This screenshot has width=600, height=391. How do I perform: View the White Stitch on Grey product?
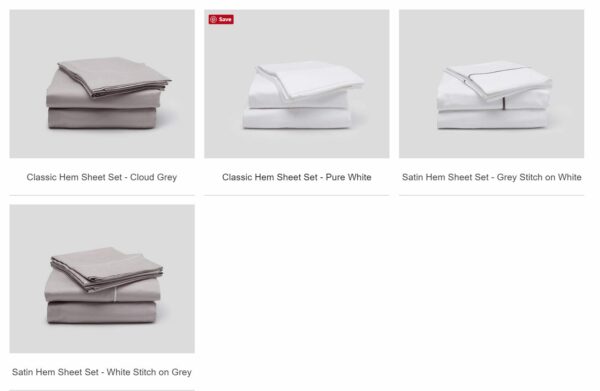102,279
